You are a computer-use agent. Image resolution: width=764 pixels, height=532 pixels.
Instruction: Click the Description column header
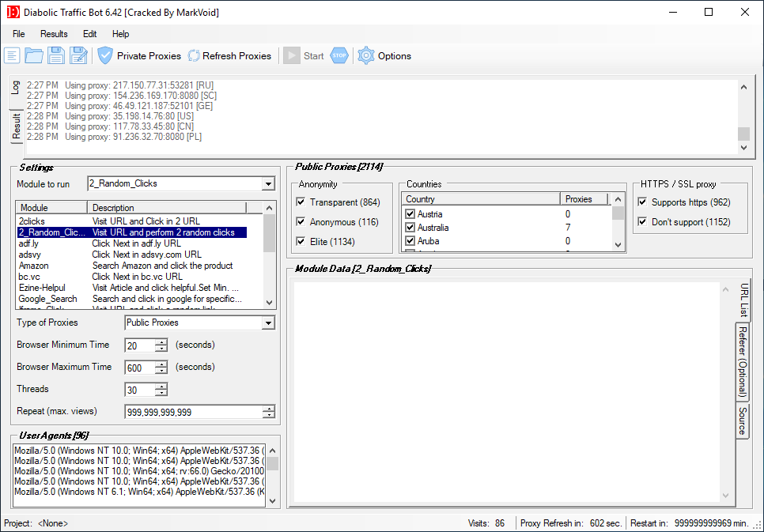(167, 208)
